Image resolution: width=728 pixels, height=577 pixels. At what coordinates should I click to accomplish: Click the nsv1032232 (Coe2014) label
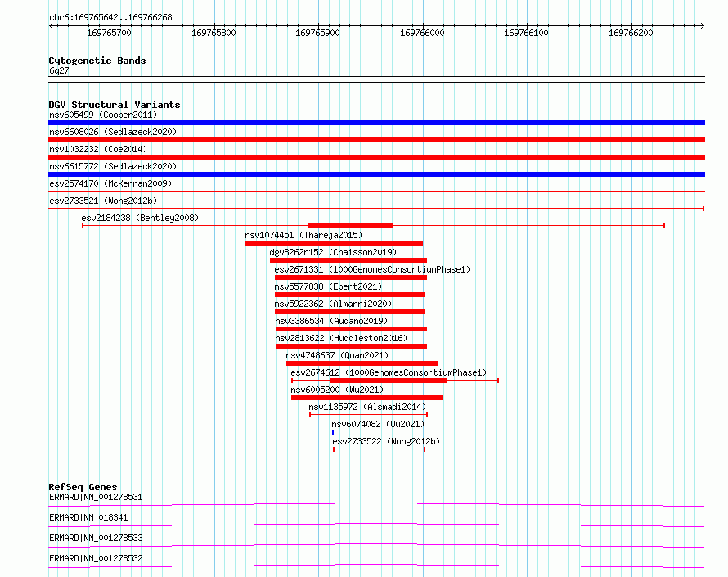point(98,149)
